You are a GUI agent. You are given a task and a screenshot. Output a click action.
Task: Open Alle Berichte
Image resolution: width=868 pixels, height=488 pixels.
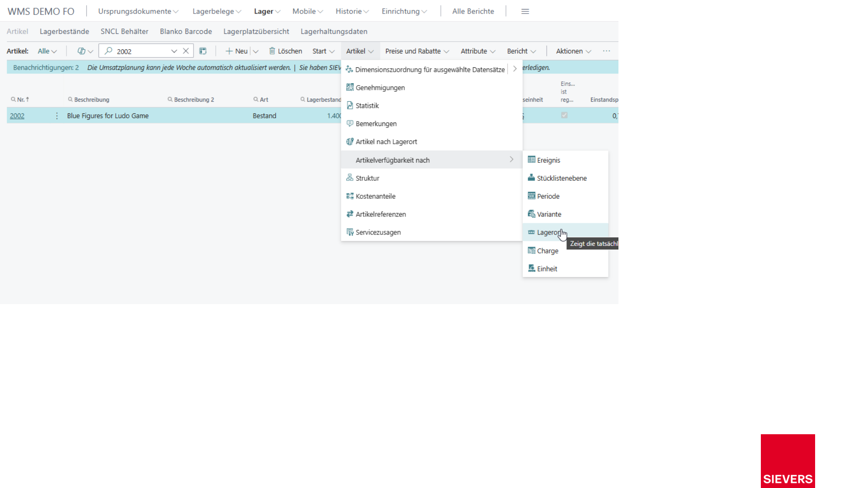click(473, 11)
